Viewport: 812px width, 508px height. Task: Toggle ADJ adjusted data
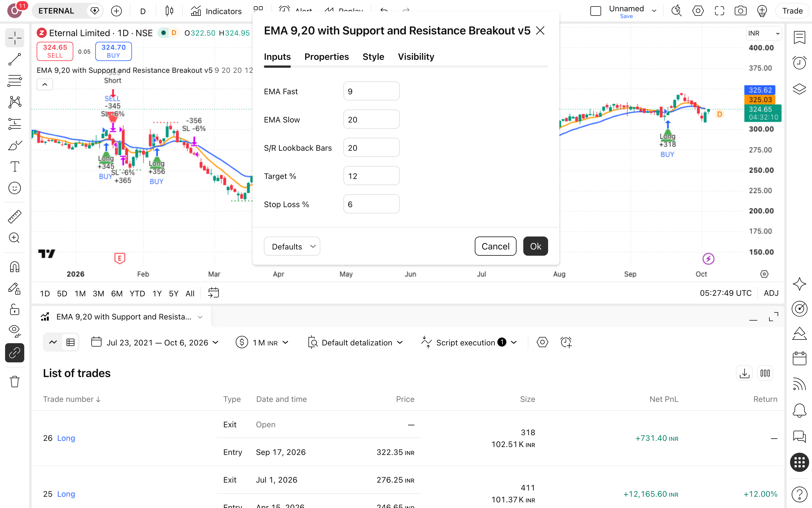(771, 293)
